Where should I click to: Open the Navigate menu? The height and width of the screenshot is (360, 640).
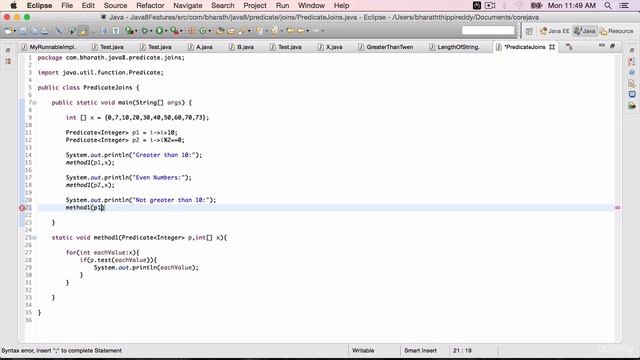(188, 5)
